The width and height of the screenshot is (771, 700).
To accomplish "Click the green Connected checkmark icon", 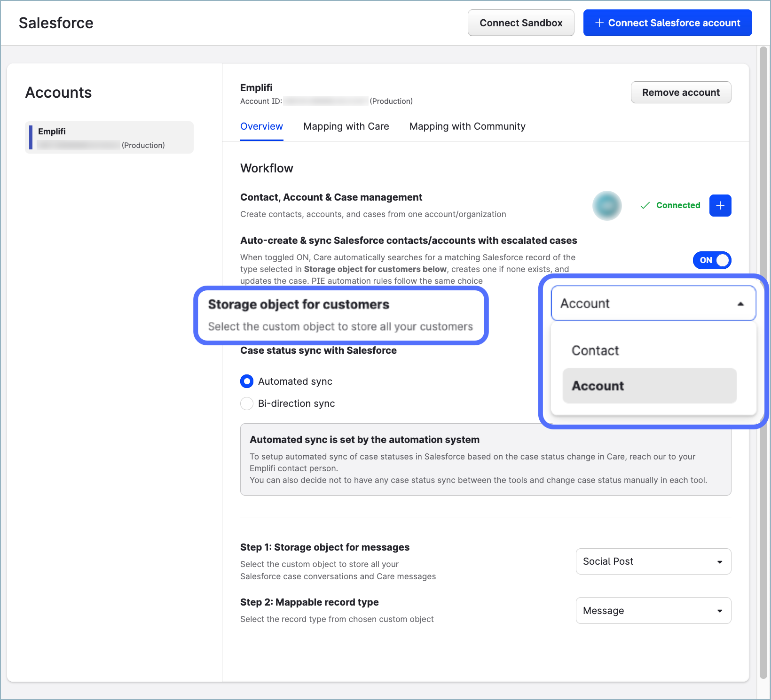I will [x=645, y=205].
